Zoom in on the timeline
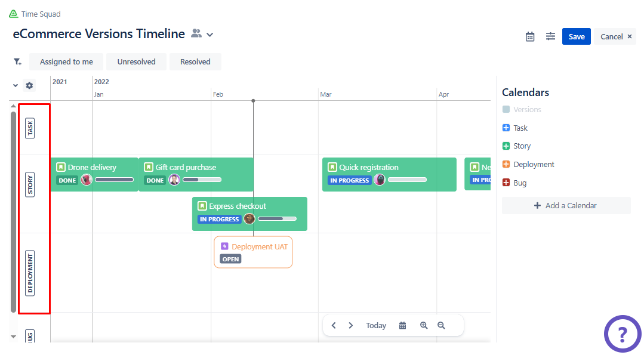 coord(424,325)
